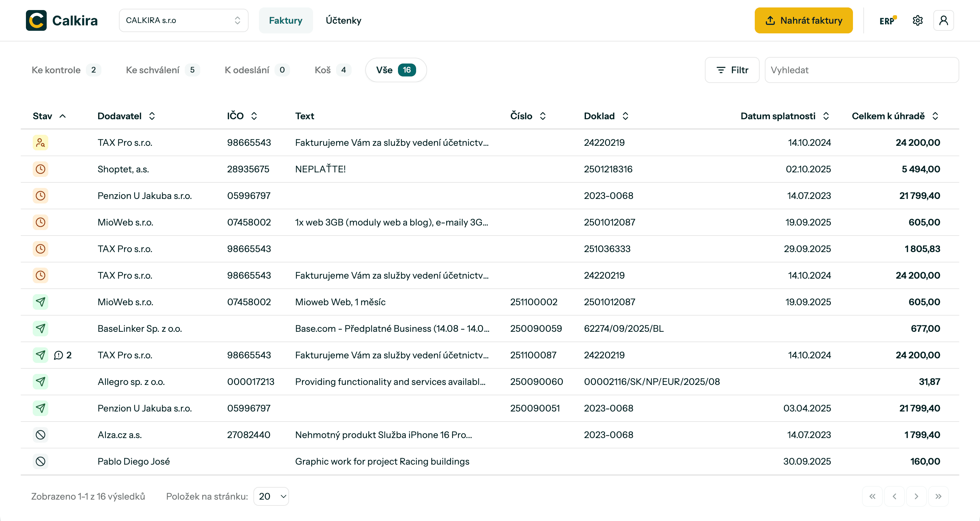
Task: Sort by Celkem k úhradě column
Action: pos(935,116)
